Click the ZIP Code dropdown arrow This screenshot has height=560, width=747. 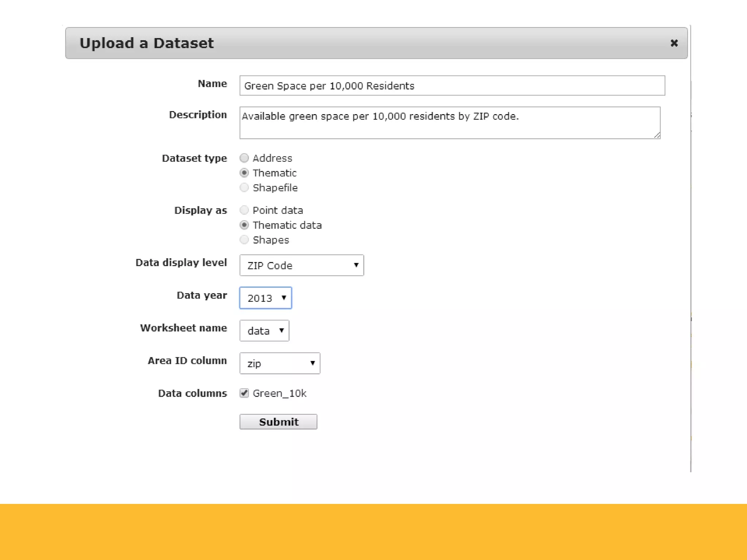(356, 265)
